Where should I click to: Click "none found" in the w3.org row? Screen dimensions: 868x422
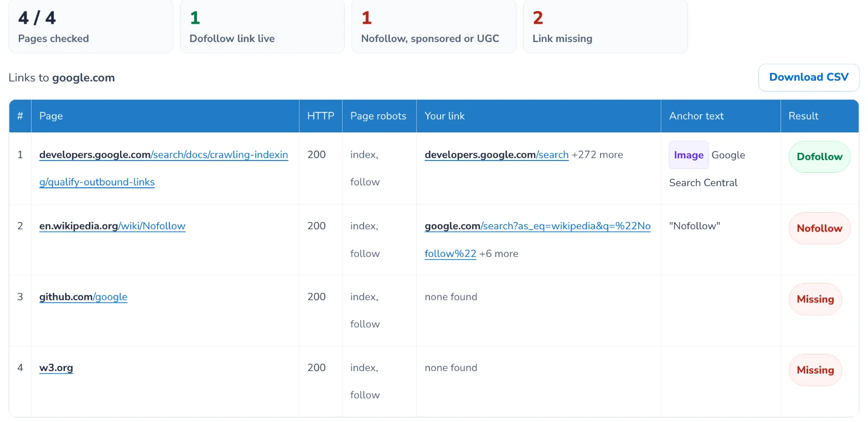(451, 368)
